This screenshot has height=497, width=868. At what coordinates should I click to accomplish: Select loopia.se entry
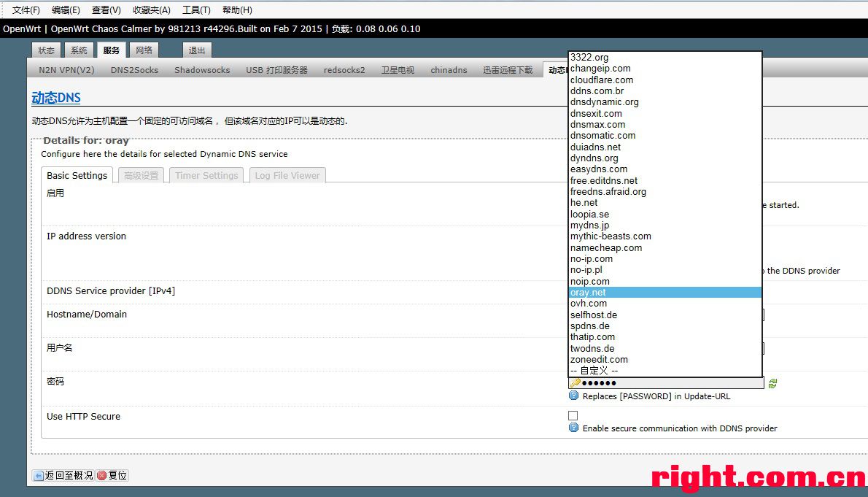665,214
